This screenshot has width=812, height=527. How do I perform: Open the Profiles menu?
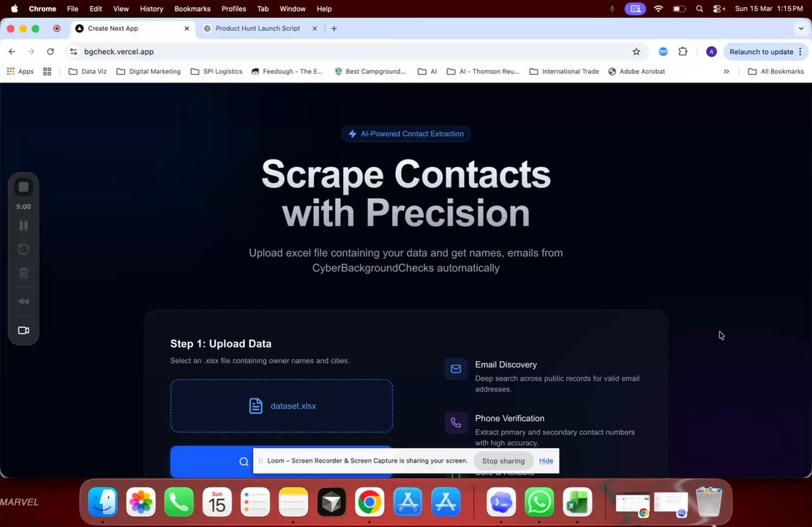point(233,9)
